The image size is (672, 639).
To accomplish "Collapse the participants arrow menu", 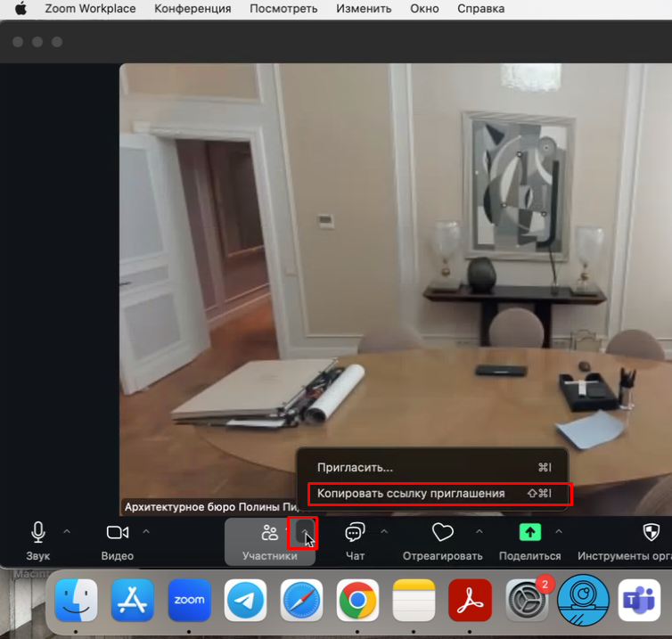I will (x=306, y=534).
